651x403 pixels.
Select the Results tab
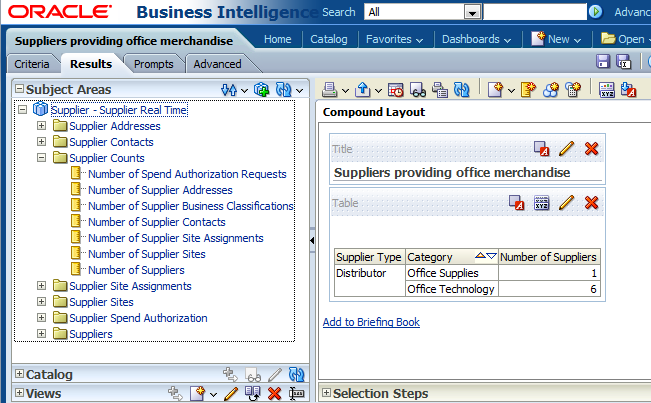point(91,64)
